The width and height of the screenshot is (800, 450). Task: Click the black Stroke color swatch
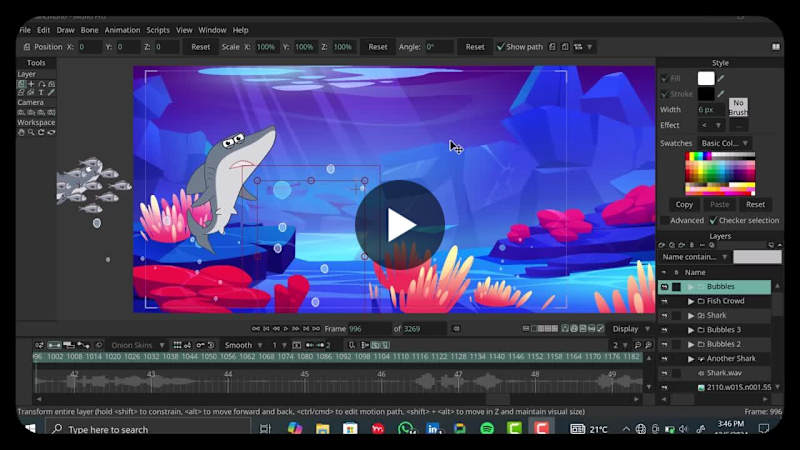click(x=706, y=94)
